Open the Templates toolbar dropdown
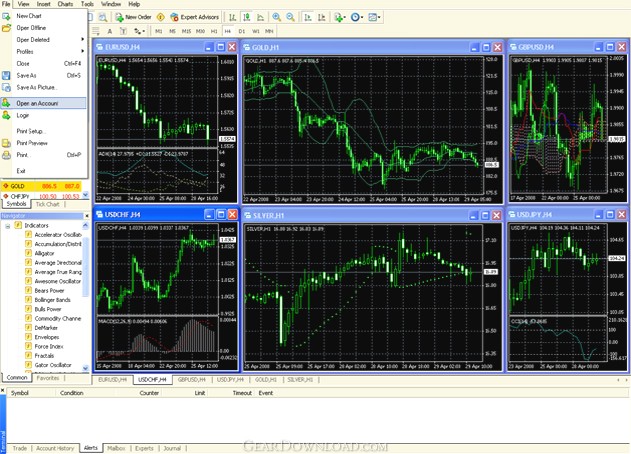Image resolution: width=631 pixels, height=454 pixels. click(374, 17)
